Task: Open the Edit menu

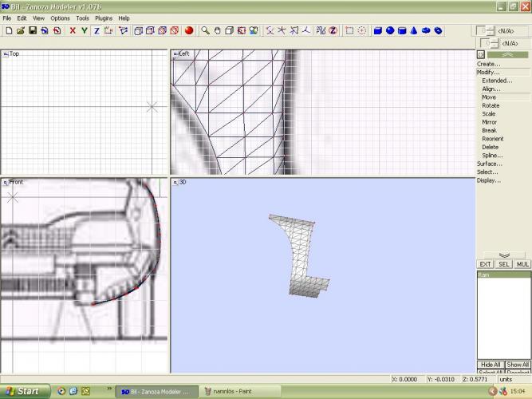Action: (x=22, y=18)
